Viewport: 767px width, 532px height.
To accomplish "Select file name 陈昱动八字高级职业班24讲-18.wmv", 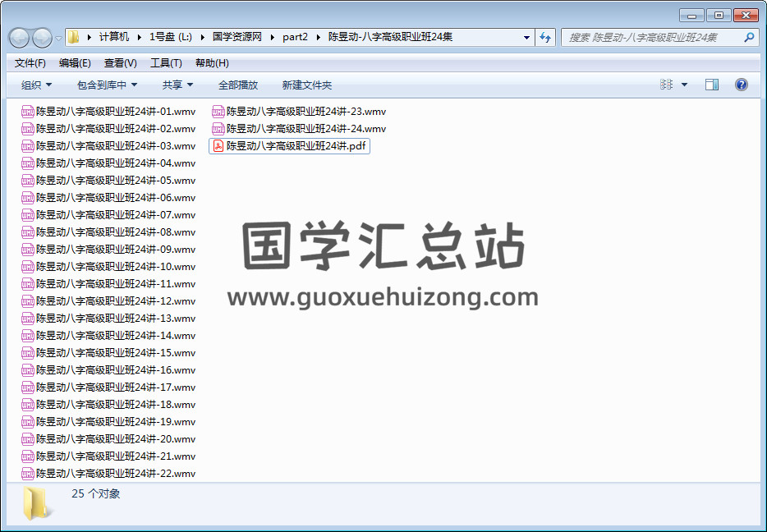I will pos(116,405).
